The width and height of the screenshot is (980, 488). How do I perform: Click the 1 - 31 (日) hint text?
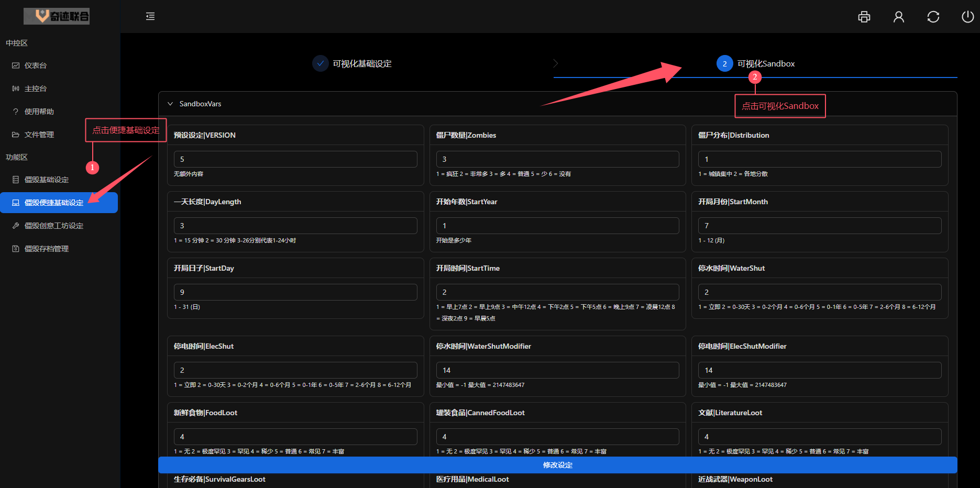187,307
